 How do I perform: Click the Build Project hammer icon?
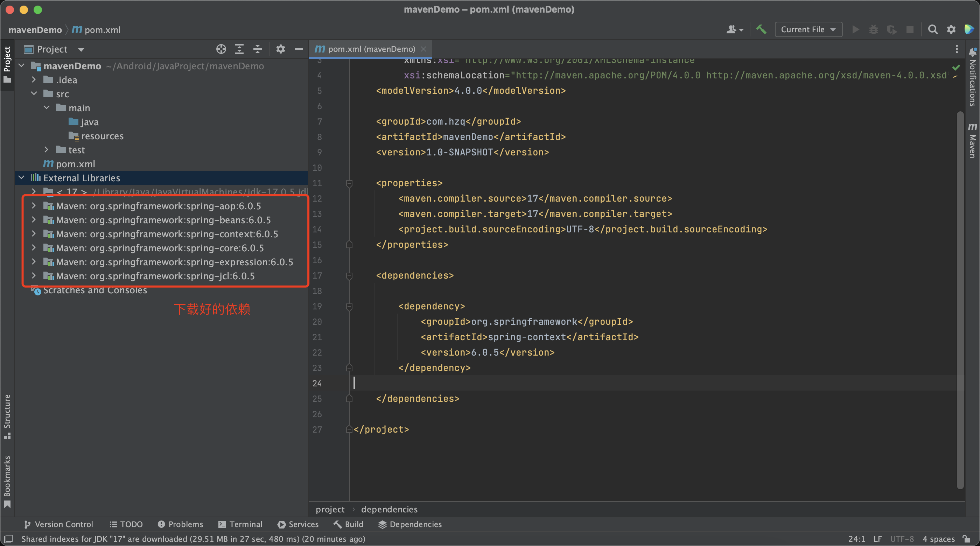pos(761,29)
